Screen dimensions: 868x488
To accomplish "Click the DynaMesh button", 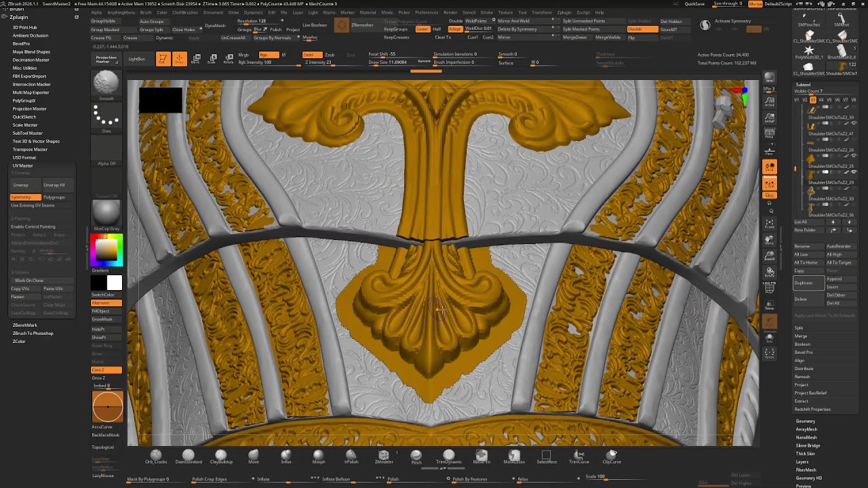I will 215,26.
